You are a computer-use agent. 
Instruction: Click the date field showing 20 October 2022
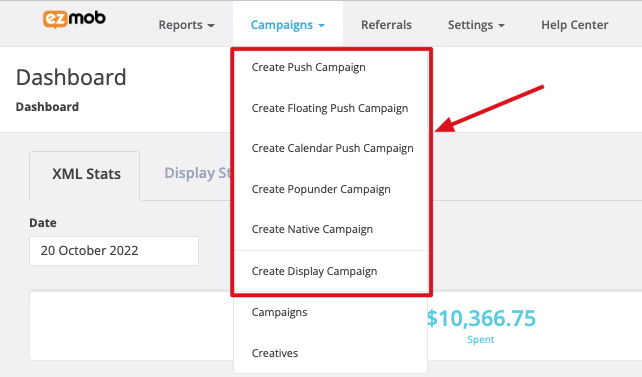point(114,251)
